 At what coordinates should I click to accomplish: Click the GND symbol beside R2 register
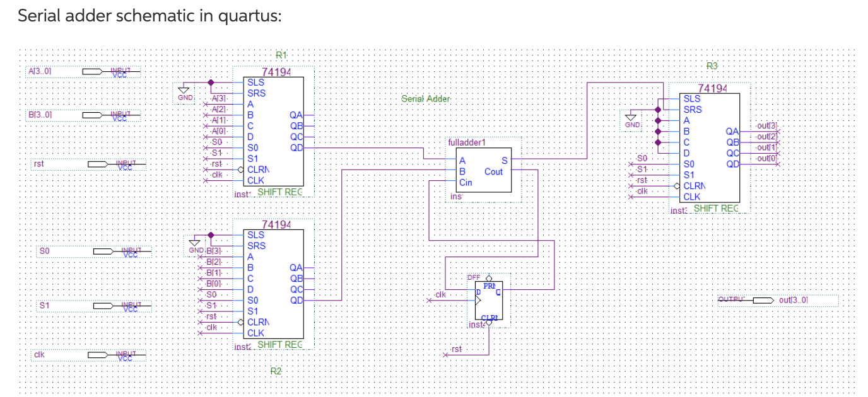click(x=196, y=245)
